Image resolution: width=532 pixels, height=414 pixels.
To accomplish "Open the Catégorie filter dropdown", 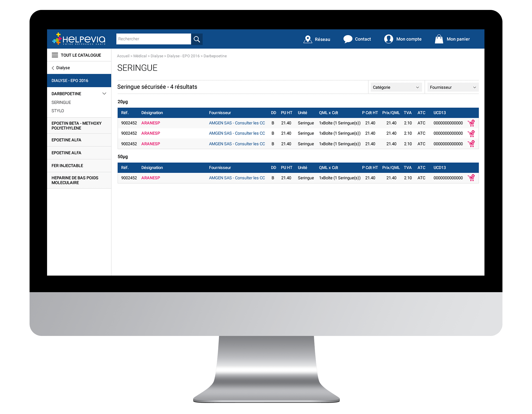I will pos(396,87).
